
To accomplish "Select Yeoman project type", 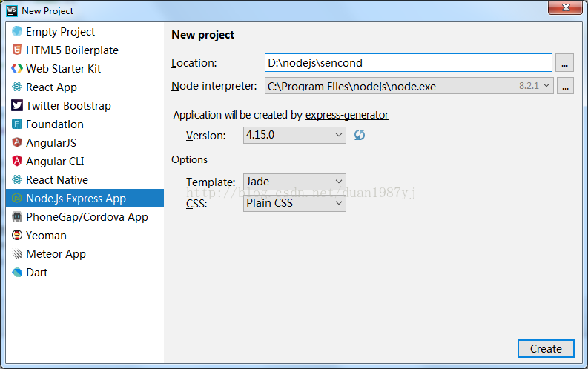I will click(x=85, y=236).
